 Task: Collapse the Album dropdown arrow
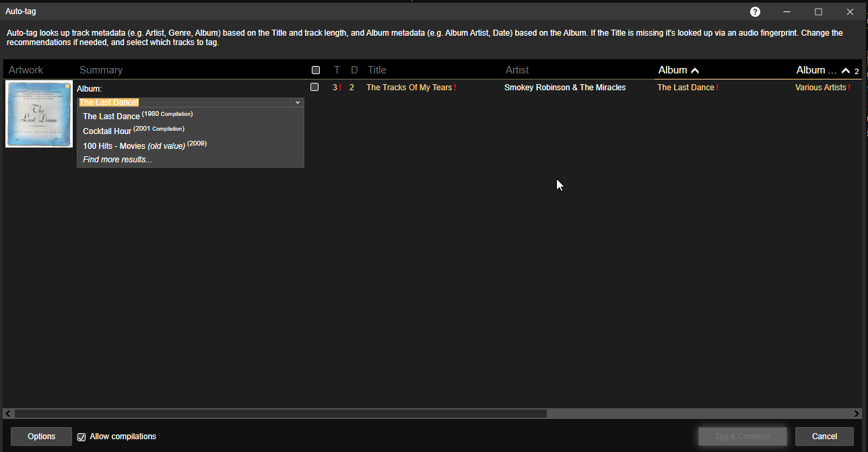[297, 102]
